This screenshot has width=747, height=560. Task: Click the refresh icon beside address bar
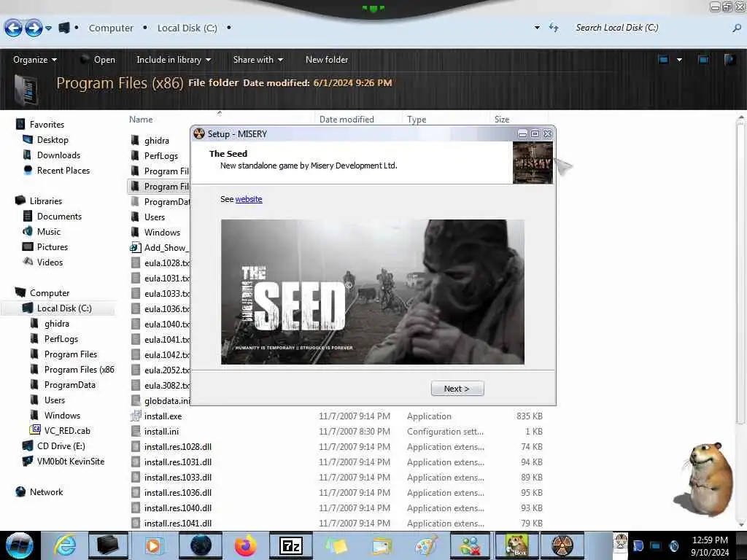[554, 28]
